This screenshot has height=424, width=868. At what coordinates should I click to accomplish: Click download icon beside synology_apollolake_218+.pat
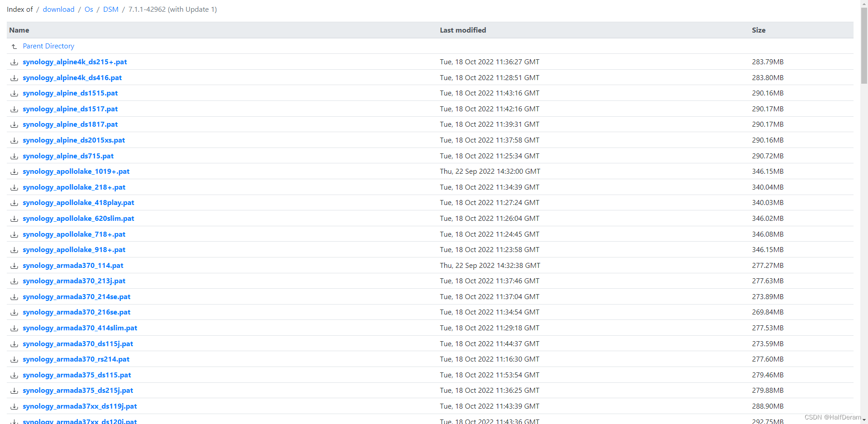(x=14, y=187)
